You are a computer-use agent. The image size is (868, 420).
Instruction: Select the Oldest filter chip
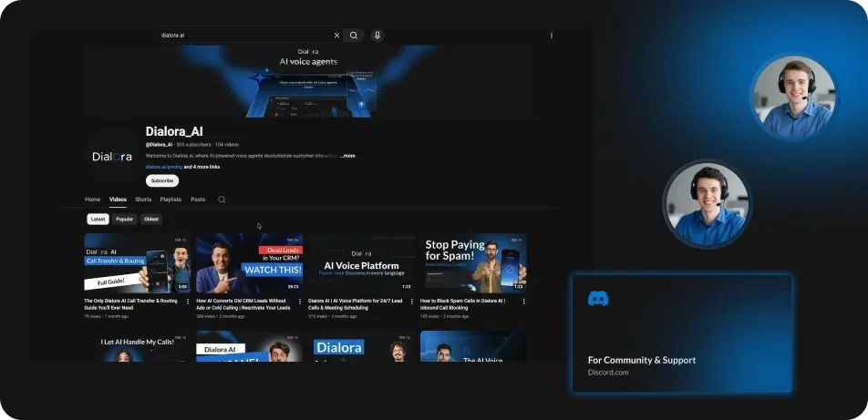coord(151,220)
